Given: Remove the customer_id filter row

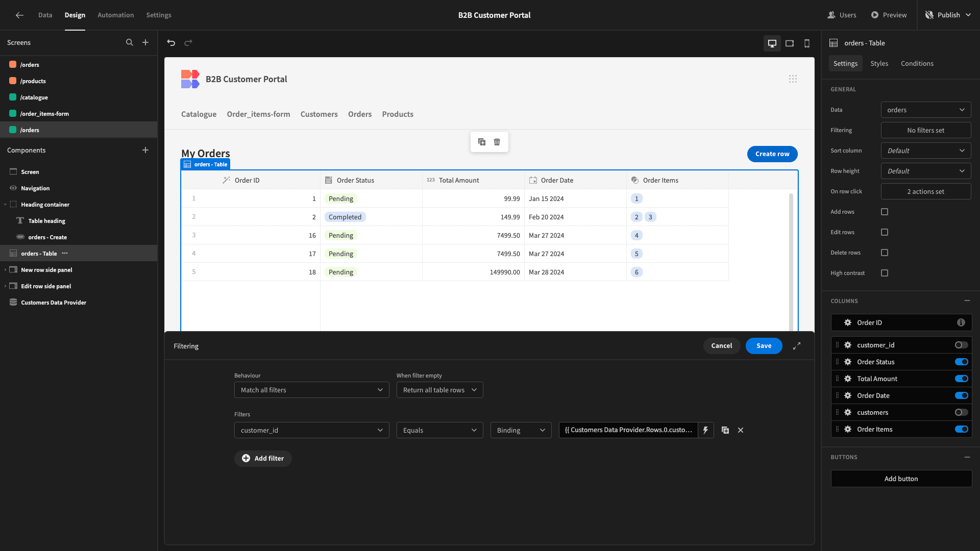Looking at the screenshot, I should [741, 430].
